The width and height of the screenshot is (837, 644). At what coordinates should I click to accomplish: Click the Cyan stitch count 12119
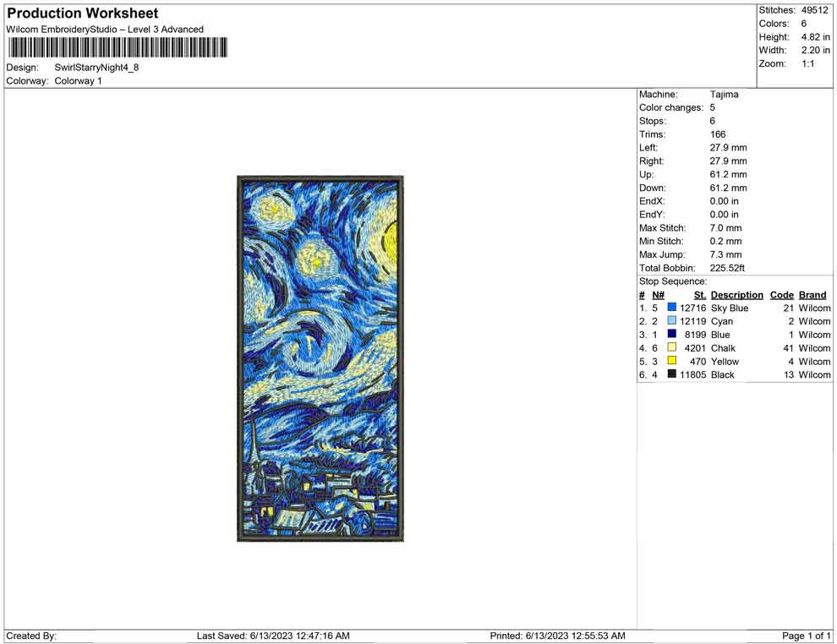coord(693,321)
